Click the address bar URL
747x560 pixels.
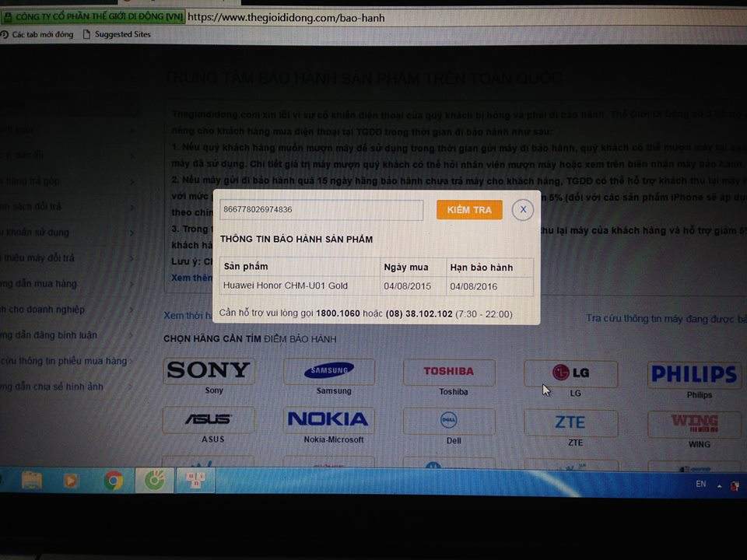point(286,18)
